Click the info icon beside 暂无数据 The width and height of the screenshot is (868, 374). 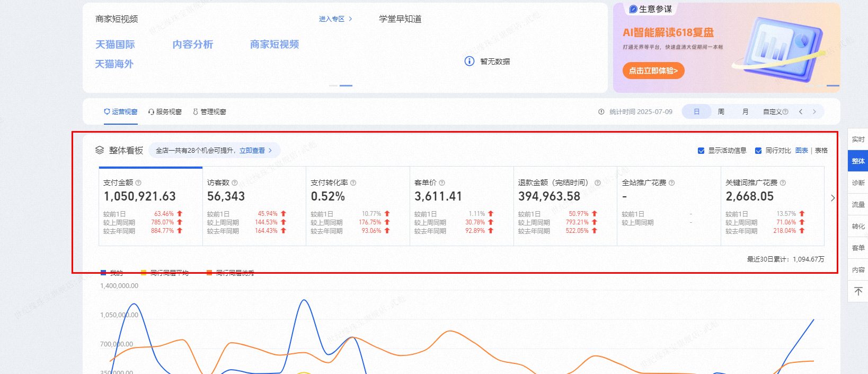[469, 62]
